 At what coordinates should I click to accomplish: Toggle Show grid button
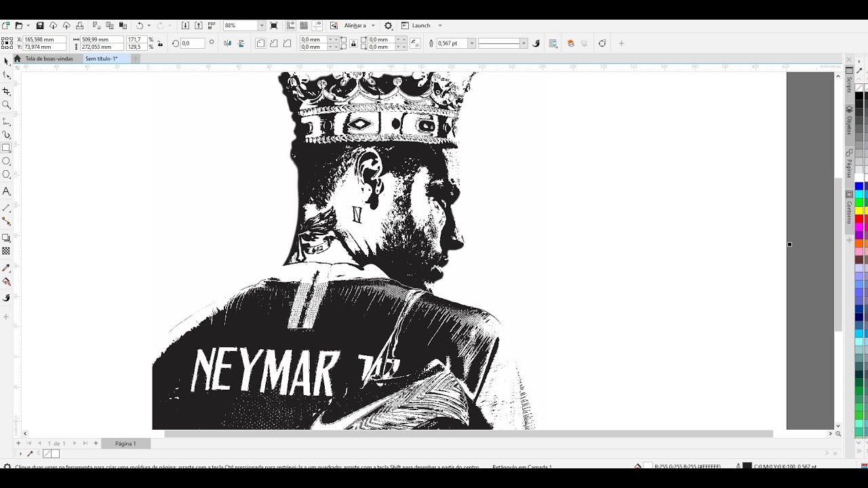(x=304, y=26)
